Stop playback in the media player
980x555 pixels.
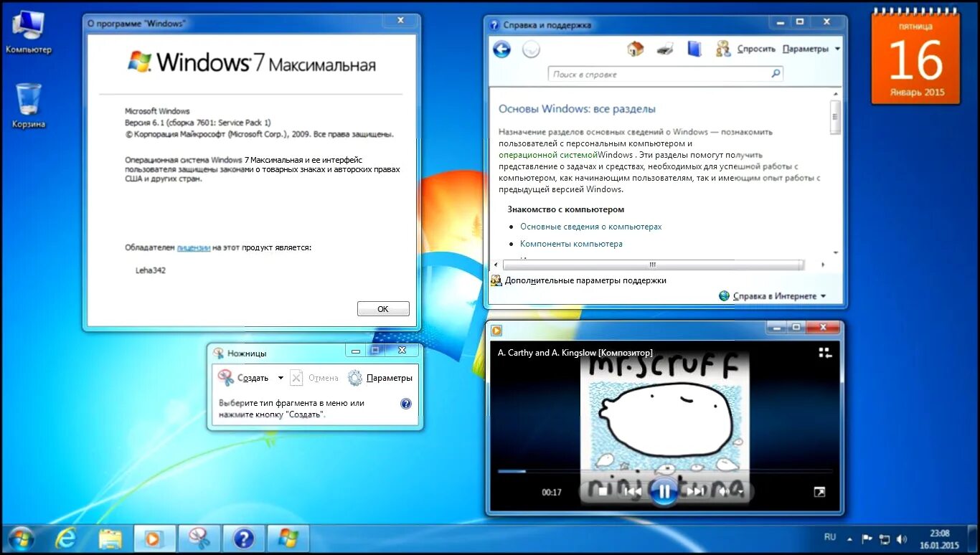coord(603,491)
